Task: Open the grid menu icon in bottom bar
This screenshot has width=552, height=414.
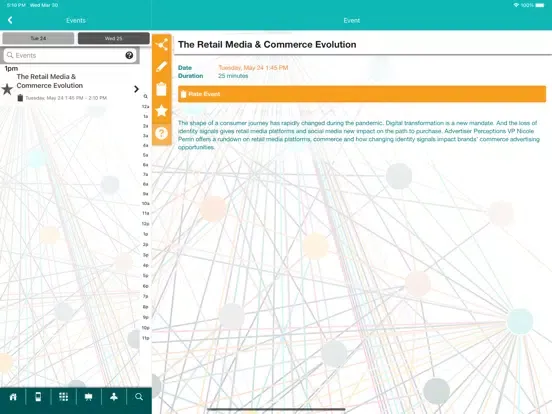Action: click(63, 397)
